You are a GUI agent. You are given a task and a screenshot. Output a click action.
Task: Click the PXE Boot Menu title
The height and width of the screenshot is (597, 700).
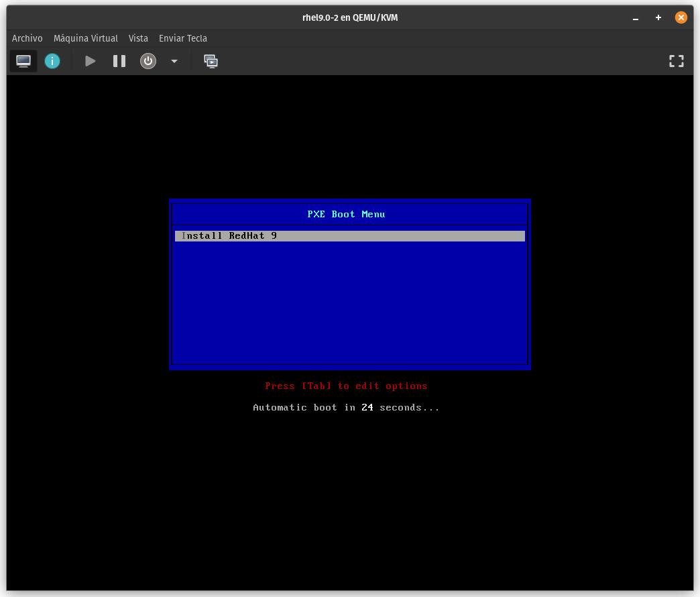[x=346, y=215]
